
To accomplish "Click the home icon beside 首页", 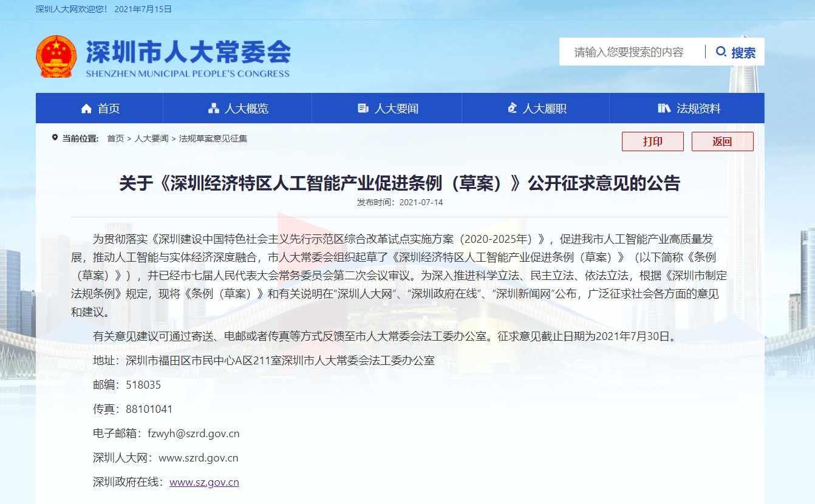I will [x=86, y=109].
